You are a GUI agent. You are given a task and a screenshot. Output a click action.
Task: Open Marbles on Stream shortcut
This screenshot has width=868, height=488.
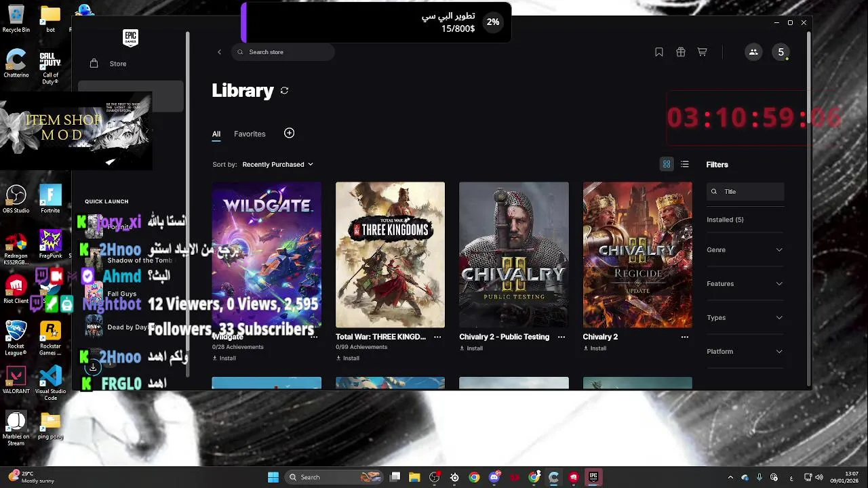click(x=16, y=429)
